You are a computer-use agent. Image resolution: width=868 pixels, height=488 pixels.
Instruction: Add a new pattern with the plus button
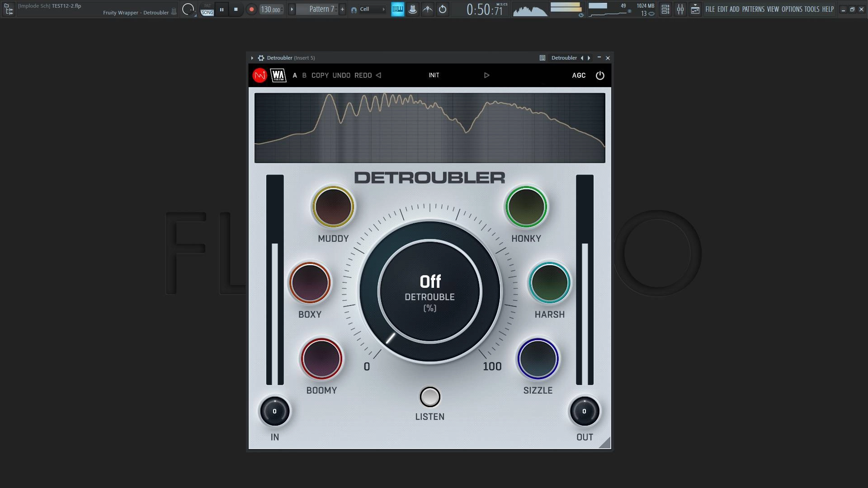342,9
